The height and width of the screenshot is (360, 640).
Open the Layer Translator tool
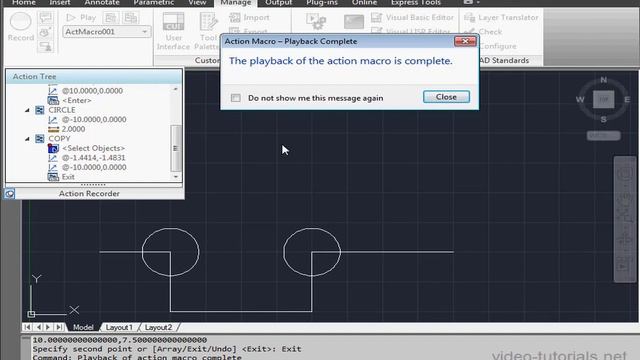(x=501, y=18)
